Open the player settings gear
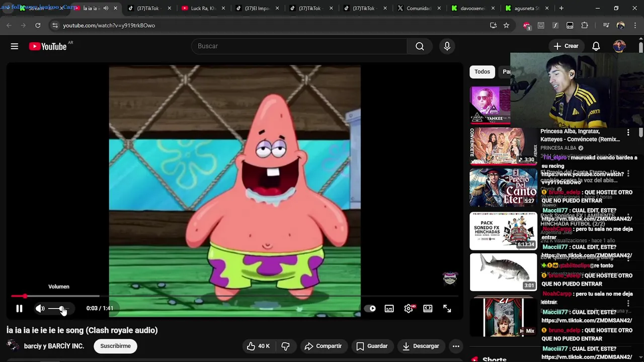The image size is (644, 362). coord(409,309)
